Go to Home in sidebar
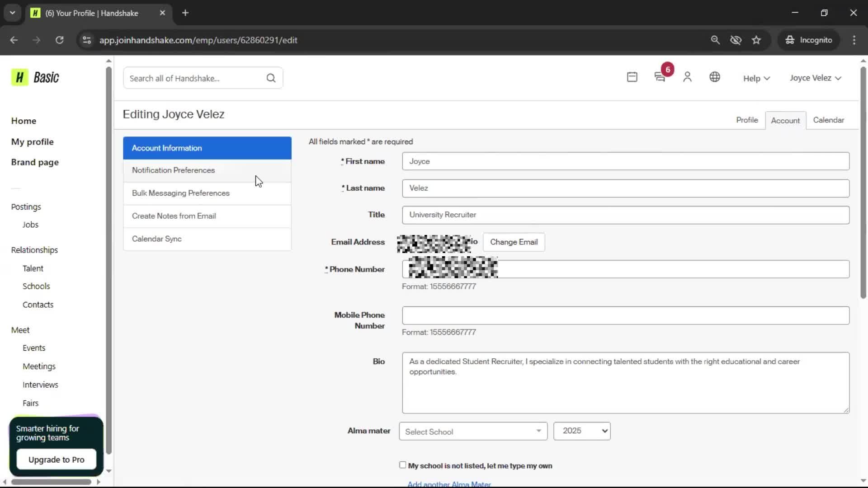 (24, 121)
